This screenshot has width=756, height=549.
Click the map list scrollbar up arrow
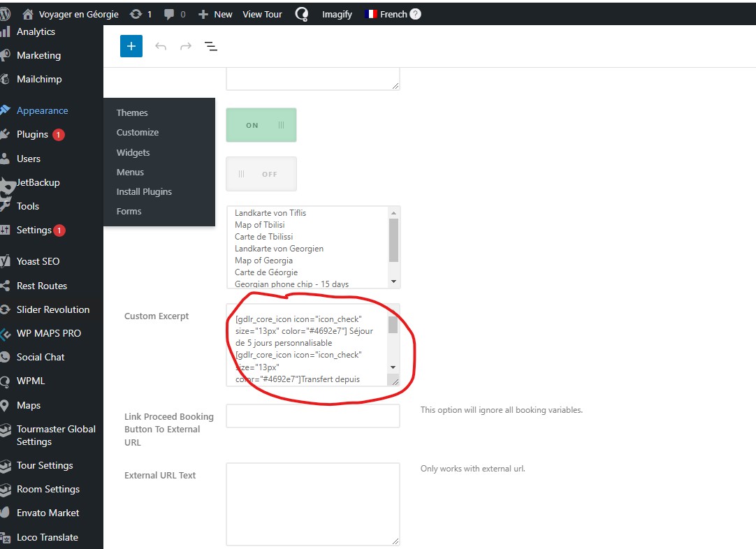tap(394, 213)
